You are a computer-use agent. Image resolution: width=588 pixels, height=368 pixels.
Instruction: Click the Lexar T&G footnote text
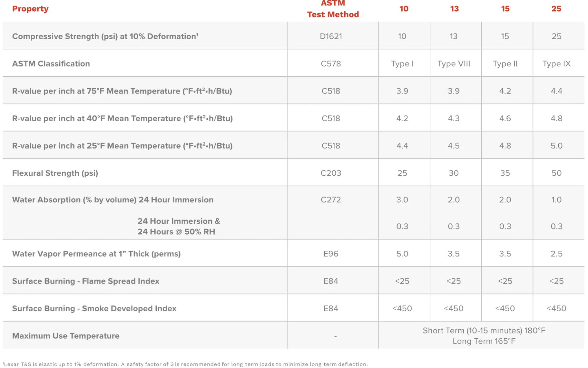click(185, 364)
